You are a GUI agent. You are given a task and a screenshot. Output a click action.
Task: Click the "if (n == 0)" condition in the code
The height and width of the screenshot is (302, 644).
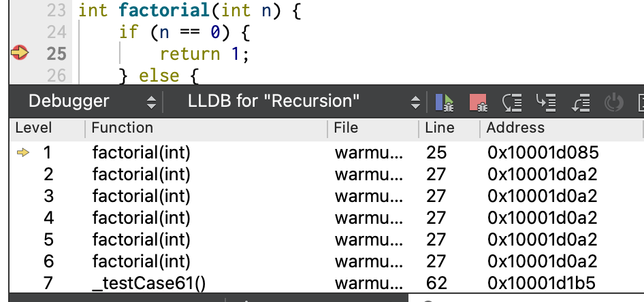(176, 33)
